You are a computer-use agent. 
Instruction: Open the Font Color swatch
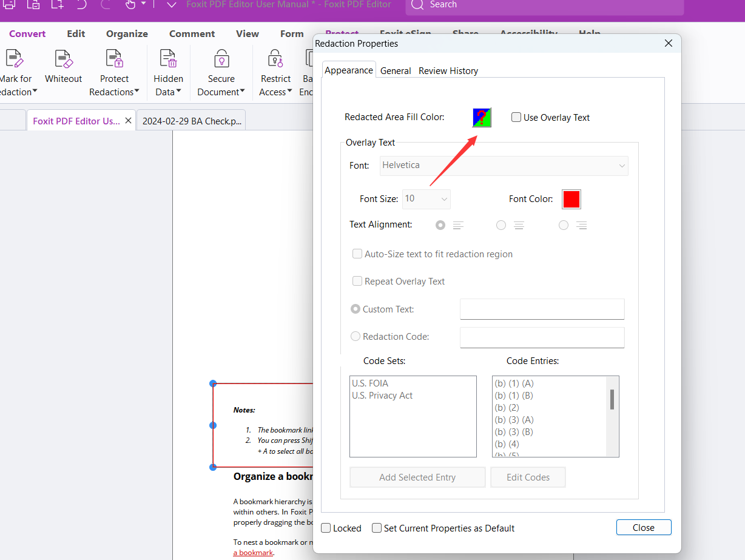[x=571, y=198]
